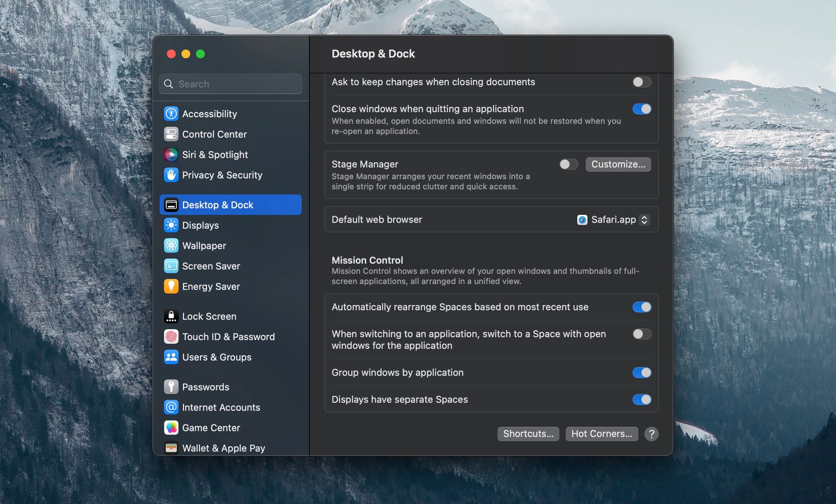Open Control Center settings via its icon
The width and height of the screenshot is (836, 504).
(171, 134)
